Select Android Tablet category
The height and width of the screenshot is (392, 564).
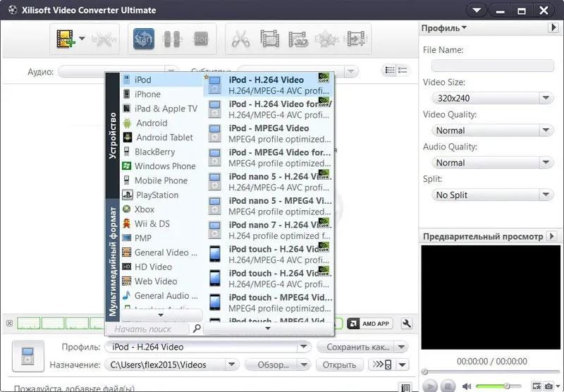click(x=161, y=137)
